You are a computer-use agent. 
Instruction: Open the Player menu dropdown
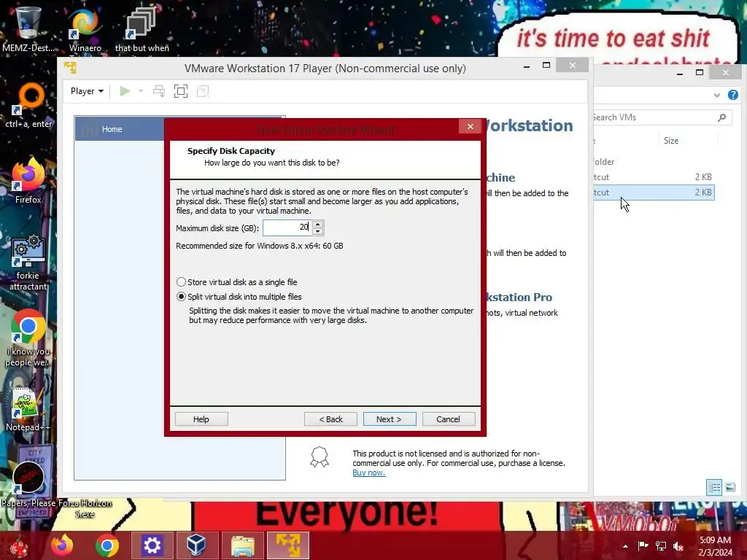(x=88, y=91)
